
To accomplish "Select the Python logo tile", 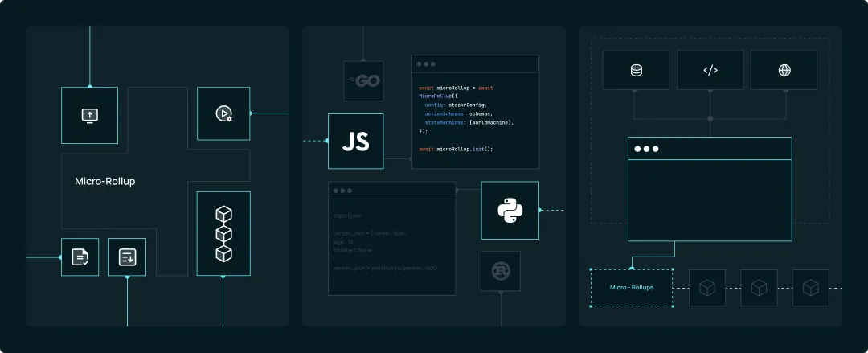I will pos(510,211).
